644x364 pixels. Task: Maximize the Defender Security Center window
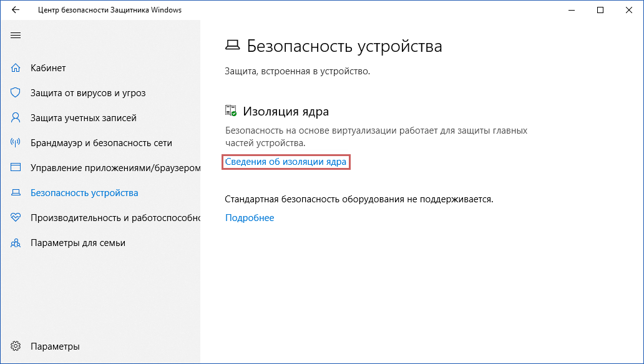point(600,10)
